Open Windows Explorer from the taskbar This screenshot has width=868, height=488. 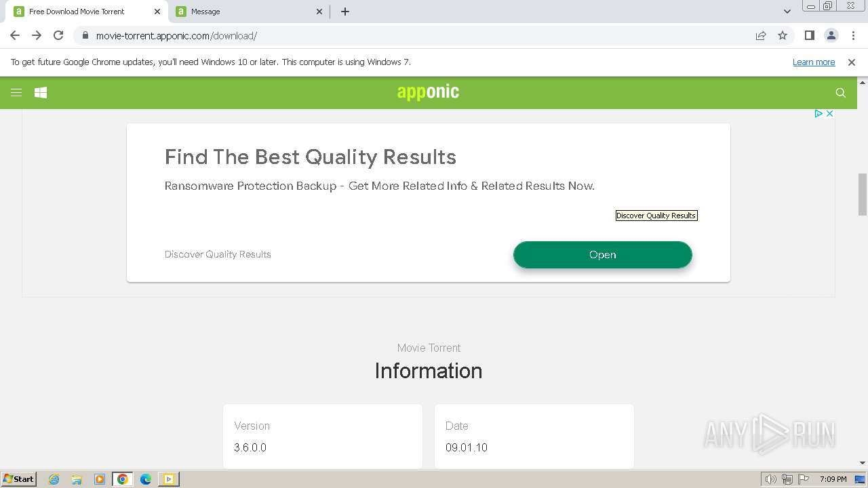pos(77,479)
